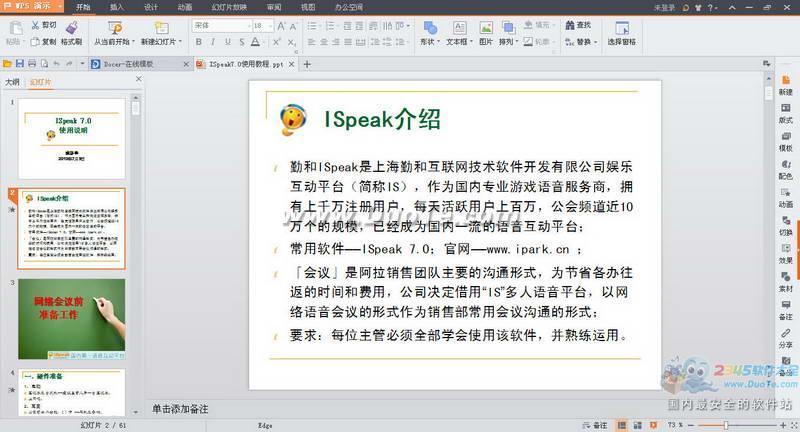Screen dimensions: 800x432
Task: Open Layout (版式) in right sidebar
Action: click(786, 114)
